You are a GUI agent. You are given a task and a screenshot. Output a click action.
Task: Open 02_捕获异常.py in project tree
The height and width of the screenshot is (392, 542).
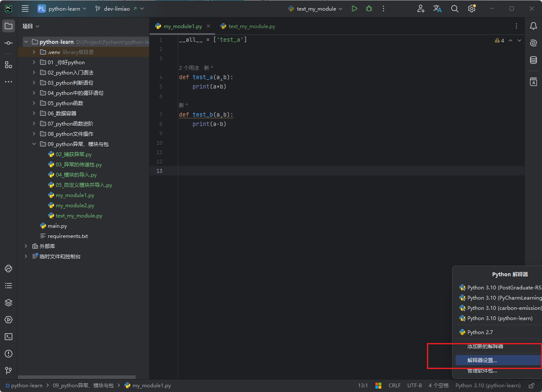[x=74, y=154]
